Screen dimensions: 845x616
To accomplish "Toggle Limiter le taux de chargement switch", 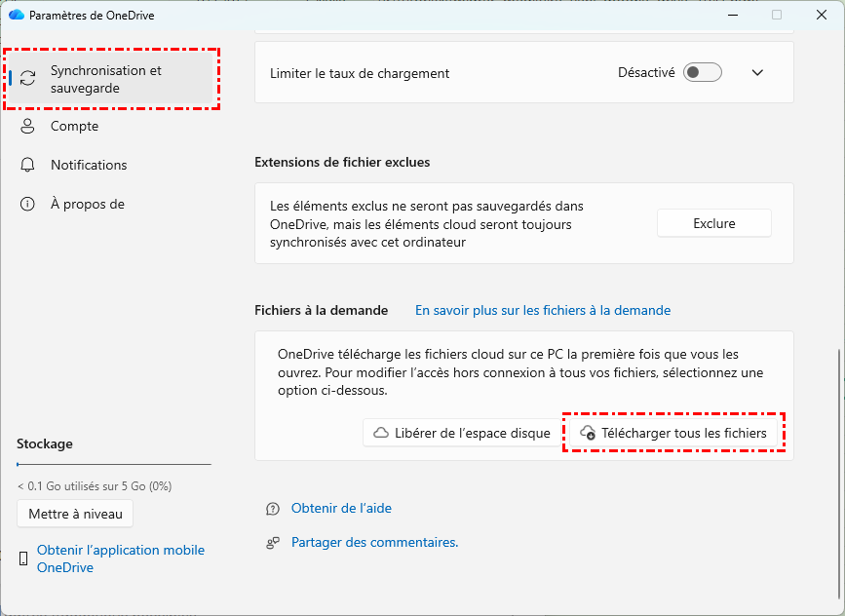I will [x=702, y=73].
